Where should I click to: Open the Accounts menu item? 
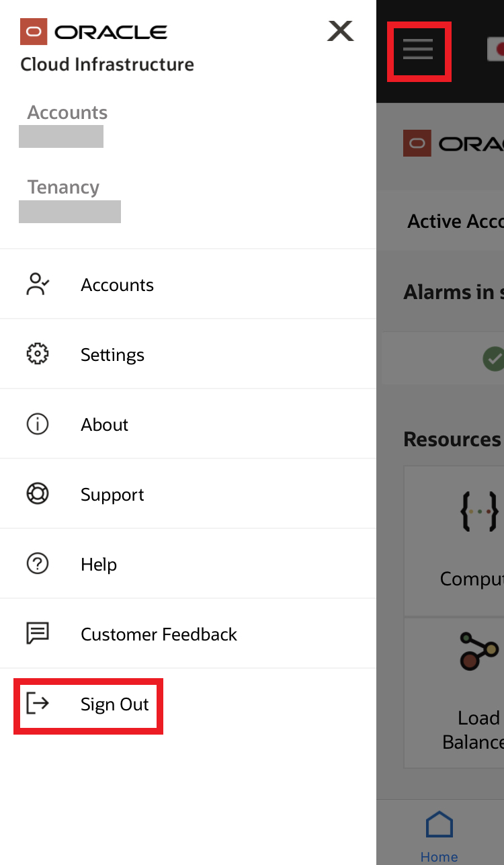[117, 285]
